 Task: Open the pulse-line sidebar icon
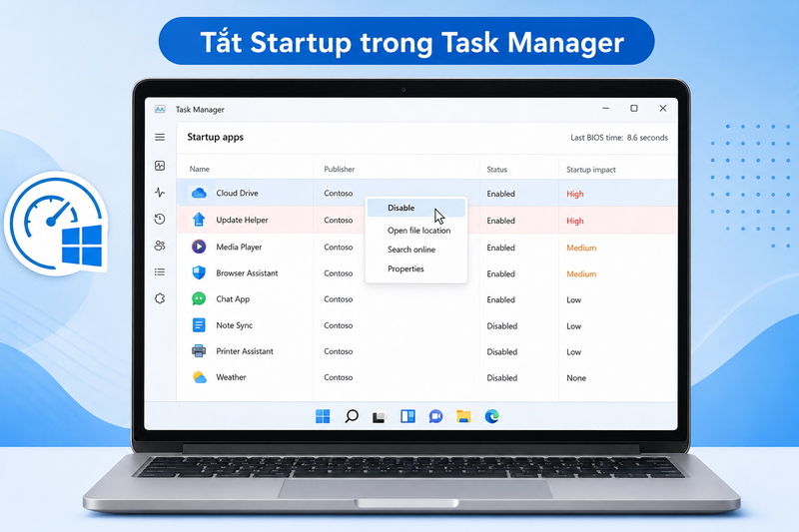pos(160,192)
